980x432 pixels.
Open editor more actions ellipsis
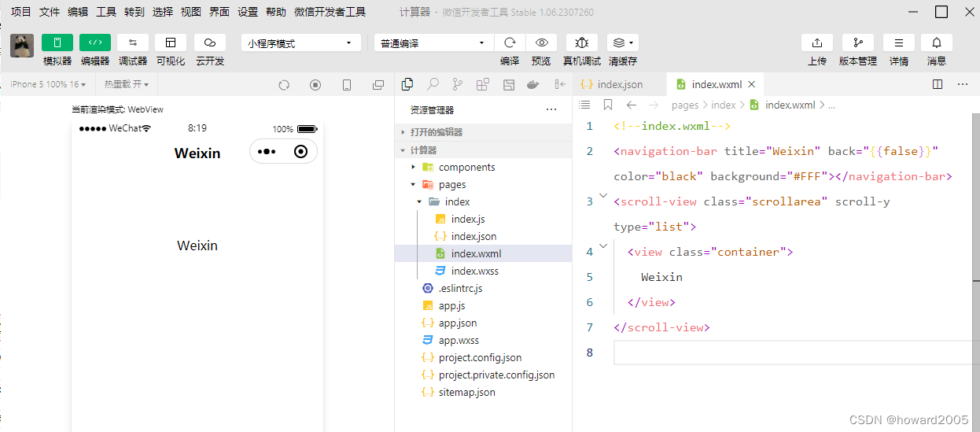[x=963, y=84]
